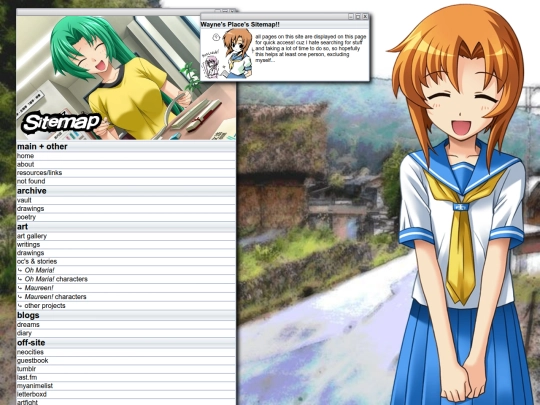
Task: Open drawings link under the archive heading
Action: [30, 209]
